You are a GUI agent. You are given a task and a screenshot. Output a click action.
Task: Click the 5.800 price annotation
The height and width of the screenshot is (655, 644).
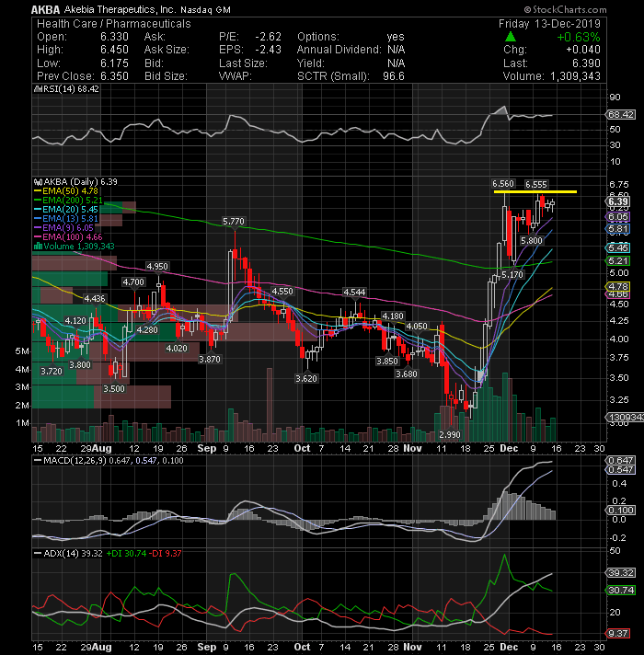pos(532,241)
